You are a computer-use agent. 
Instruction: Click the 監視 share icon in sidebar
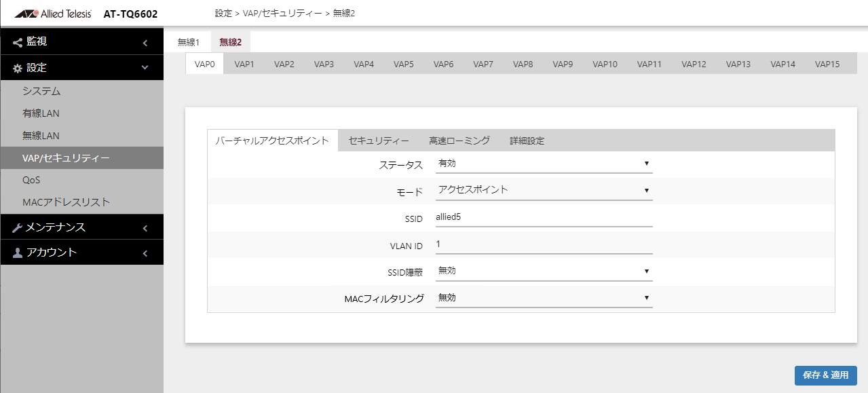(18, 42)
